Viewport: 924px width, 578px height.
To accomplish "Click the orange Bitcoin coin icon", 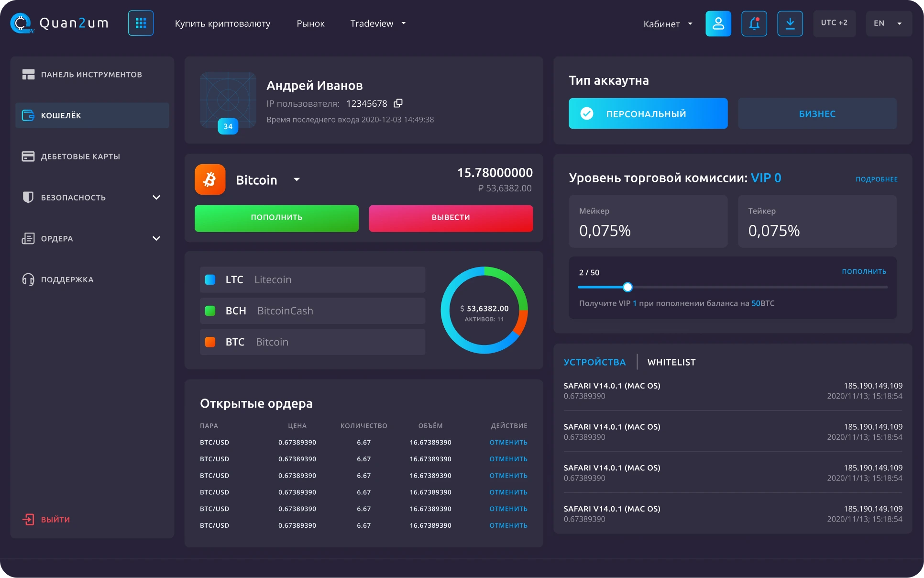I will 210,179.
